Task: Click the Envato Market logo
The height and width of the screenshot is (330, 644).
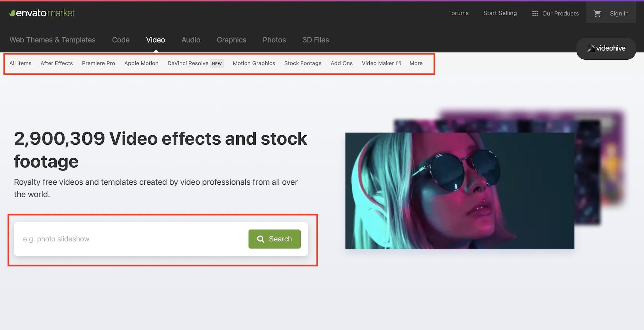Action: click(42, 13)
